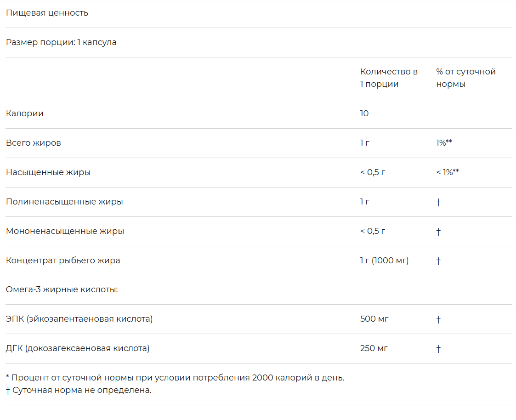Image resolution: width=516 pixels, height=420 pixels.
Task: Select the '< 1%**' saturated fat daily value
Action: pyautogui.click(x=448, y=172)
